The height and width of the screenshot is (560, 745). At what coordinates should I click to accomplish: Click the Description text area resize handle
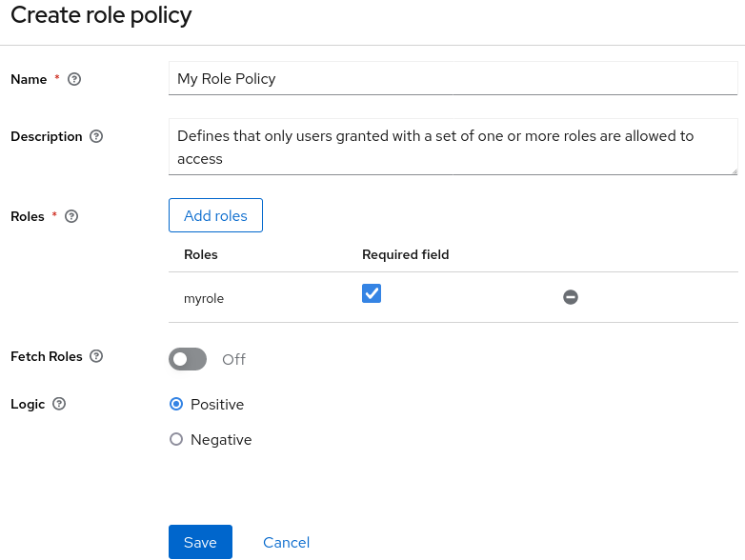[733, 170]
